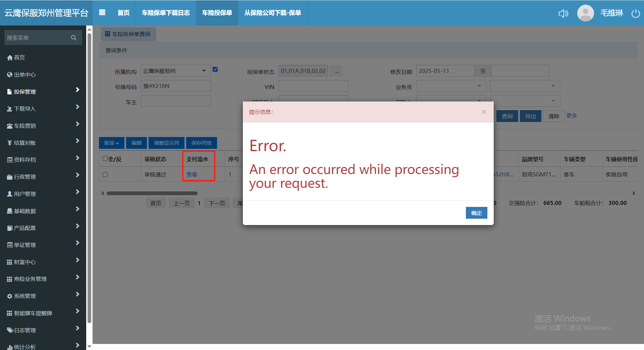Switch to the 从保险公司下载-保单 tab

pos(273,13)
